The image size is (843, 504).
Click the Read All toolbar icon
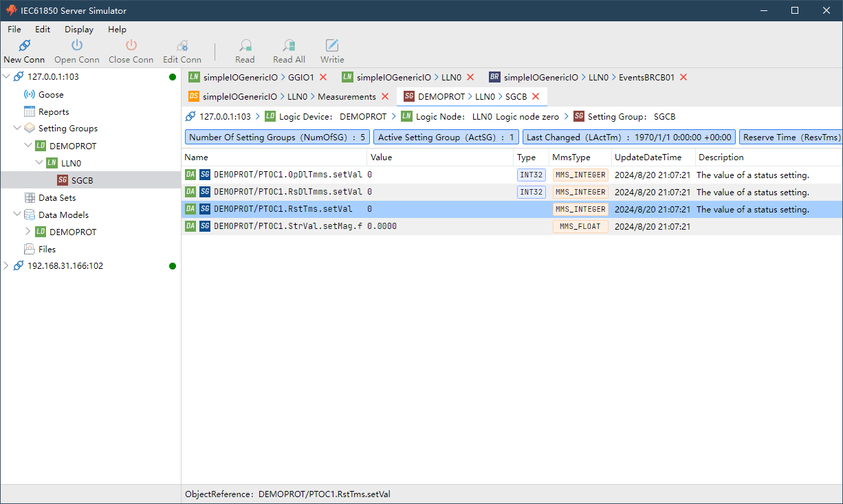click(x=289, y=45)
